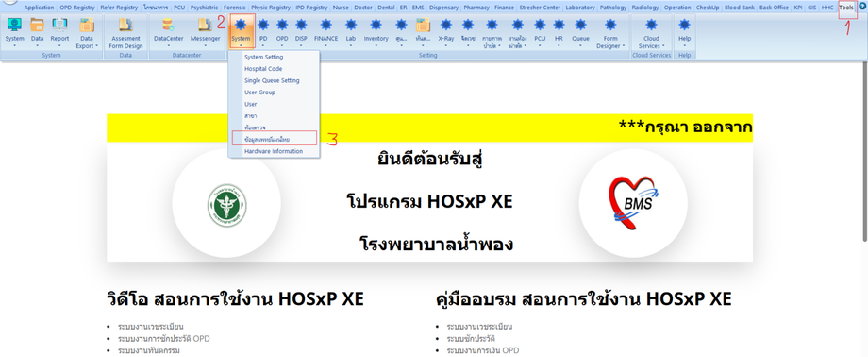Click the Data folder icon
This screenshot has width=868, height=357.
point(37,25)
